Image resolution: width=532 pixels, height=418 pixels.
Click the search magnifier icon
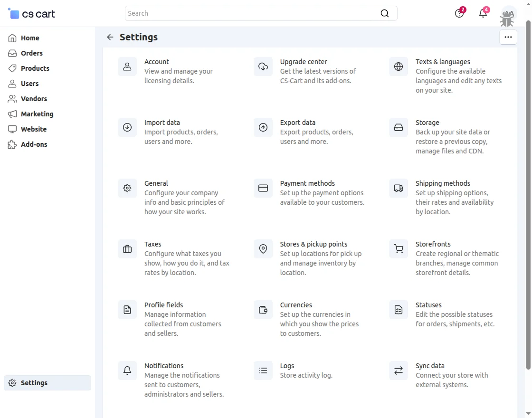click(385, 13)
